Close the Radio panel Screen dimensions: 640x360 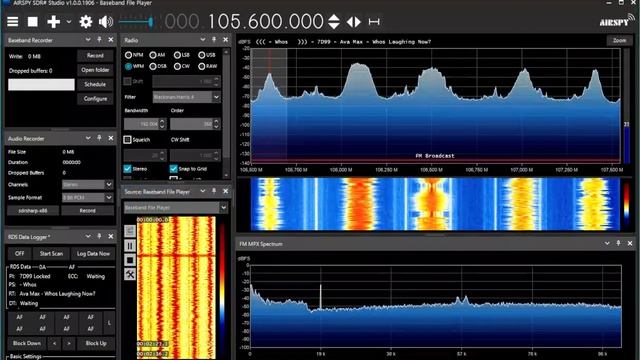[x=225, y=40]
